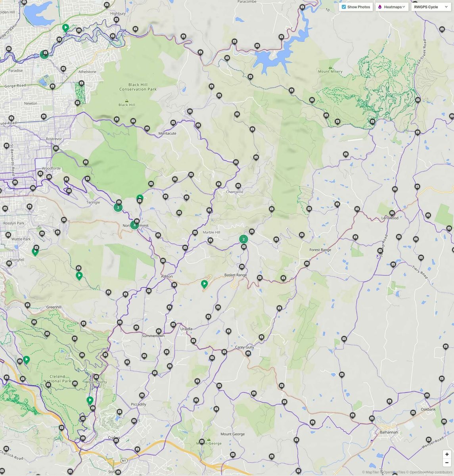Viewport: 454px width, 476px height.
Task: Open the photo marker above Summertown label
Action: 159,330
